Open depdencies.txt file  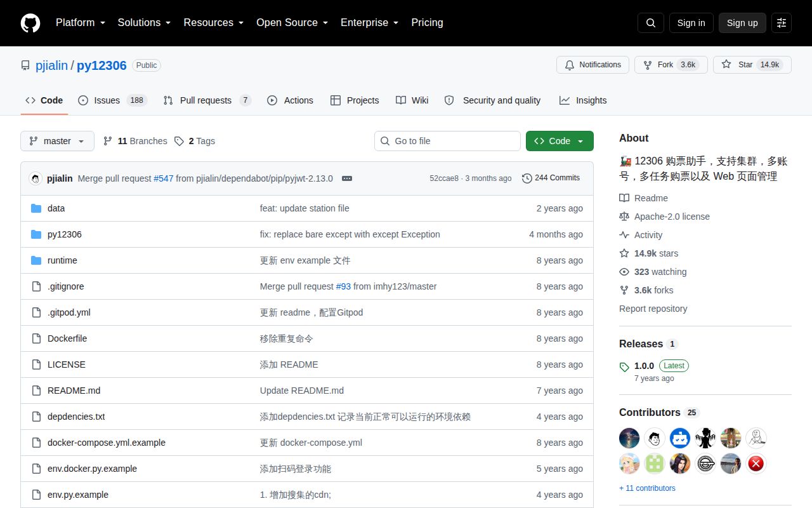(76, 417)
